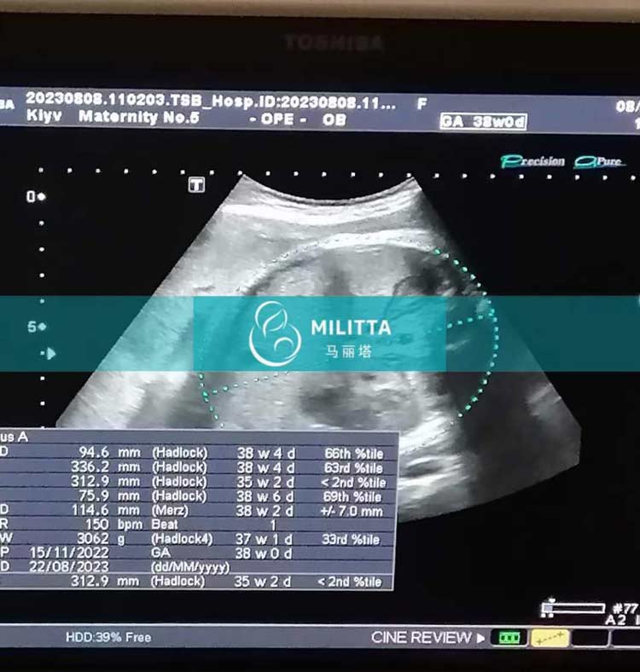Select the 3062 g fetal weight row

tap(196, 539)
